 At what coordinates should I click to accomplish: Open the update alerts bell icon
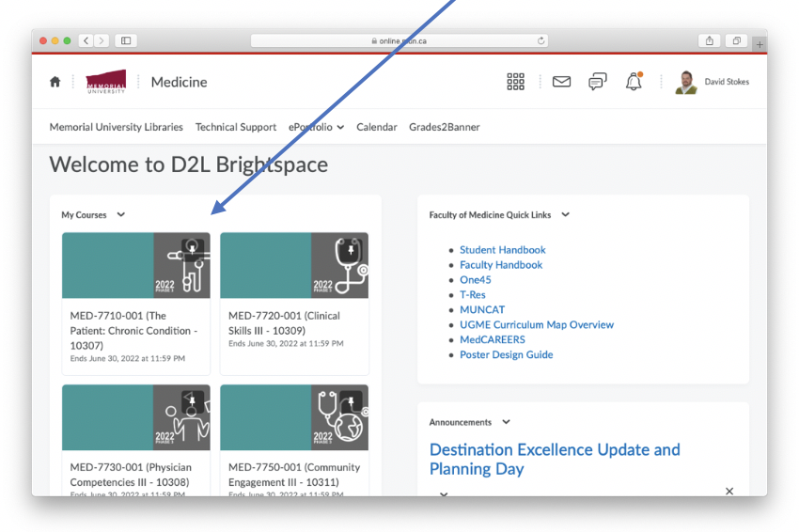click(634, 82)
